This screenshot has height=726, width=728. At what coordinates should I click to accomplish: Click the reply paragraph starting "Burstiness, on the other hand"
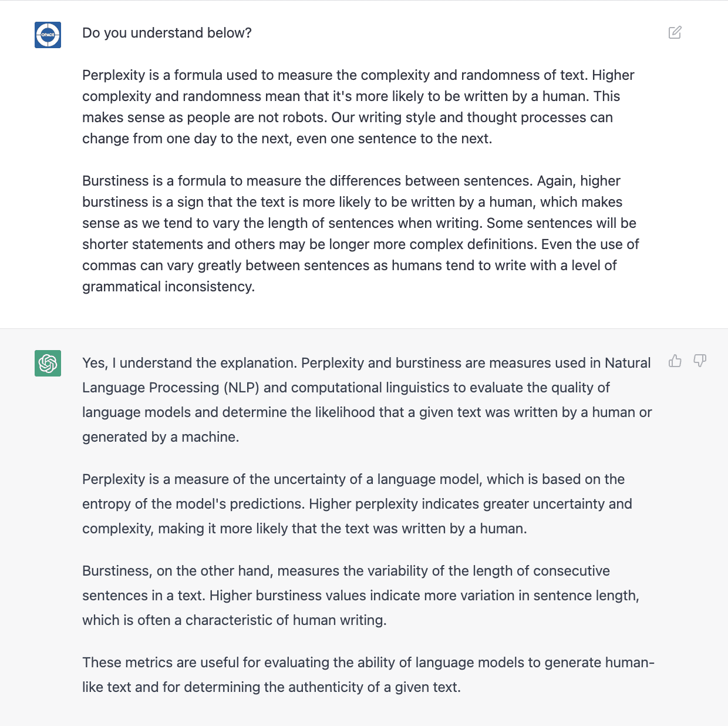point(360,596)
